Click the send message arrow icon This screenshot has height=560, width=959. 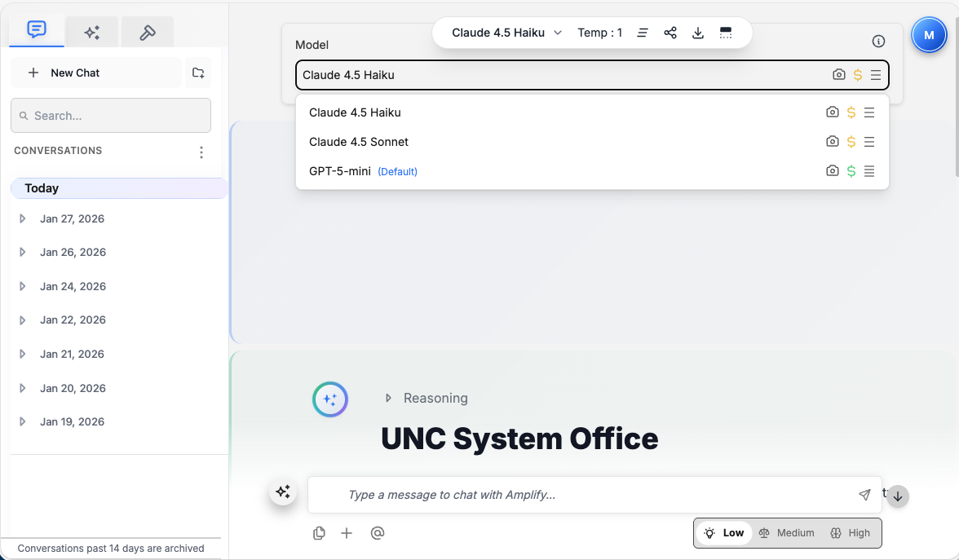click(864, 495)
